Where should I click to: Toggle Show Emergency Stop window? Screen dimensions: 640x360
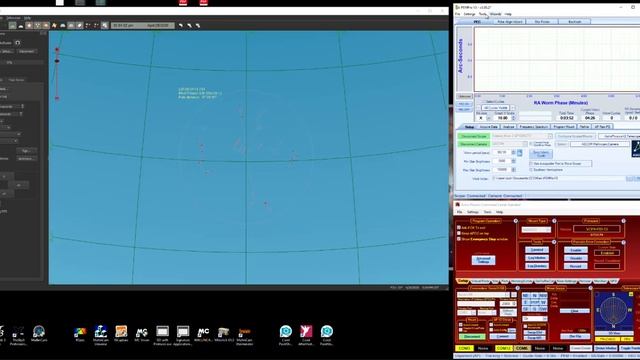click(x=459, y=239)
